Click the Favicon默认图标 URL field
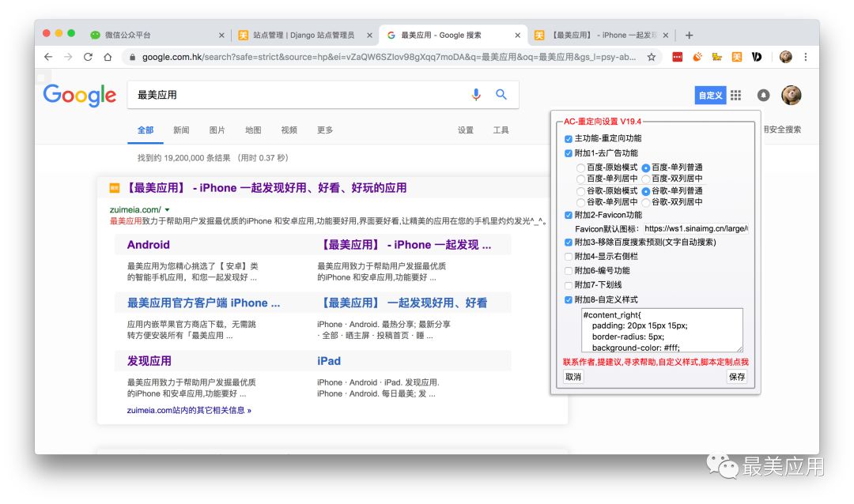The width and height of the screenshot is (854, 504). [696, 228]
